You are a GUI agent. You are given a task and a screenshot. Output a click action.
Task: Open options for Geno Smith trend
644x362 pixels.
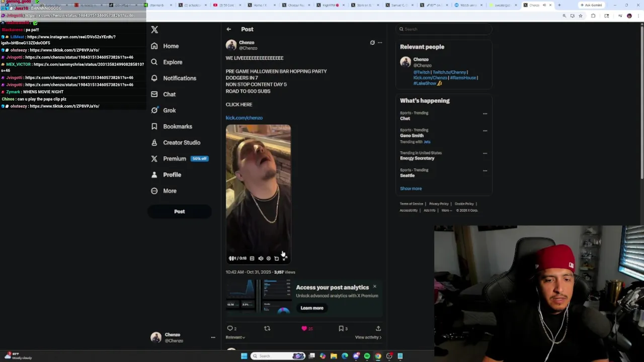point(485,131)
